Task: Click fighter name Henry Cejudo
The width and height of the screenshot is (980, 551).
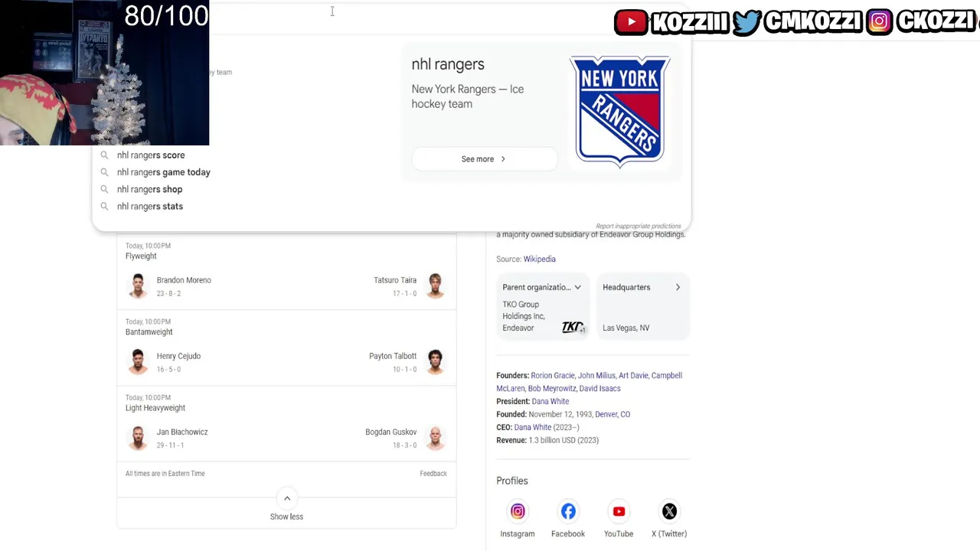Action: (x=178, y=356)
